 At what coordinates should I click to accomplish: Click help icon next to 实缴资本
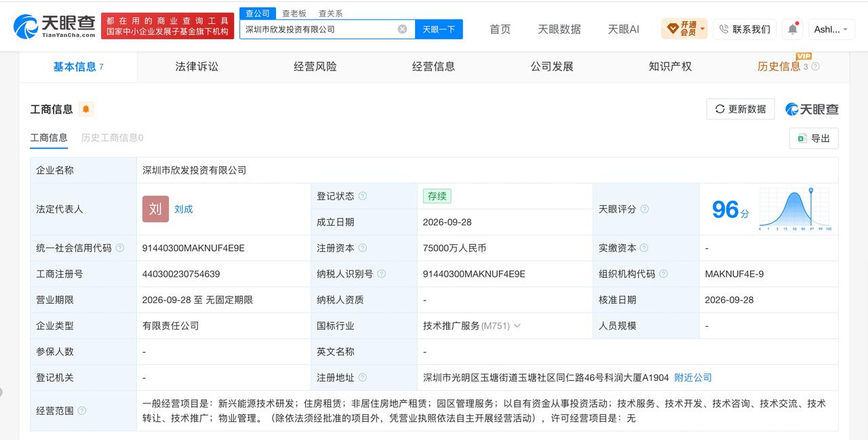(x=644, y=248)
